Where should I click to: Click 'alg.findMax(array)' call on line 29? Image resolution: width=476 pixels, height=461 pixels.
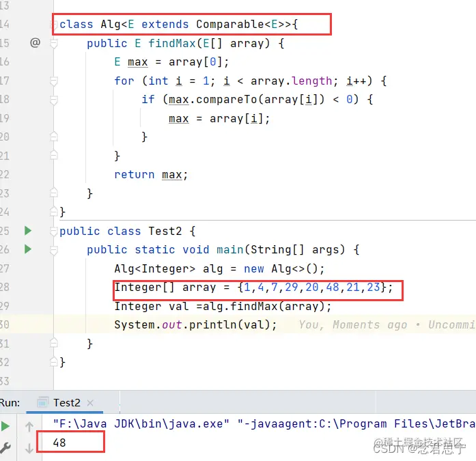(264, 306)
